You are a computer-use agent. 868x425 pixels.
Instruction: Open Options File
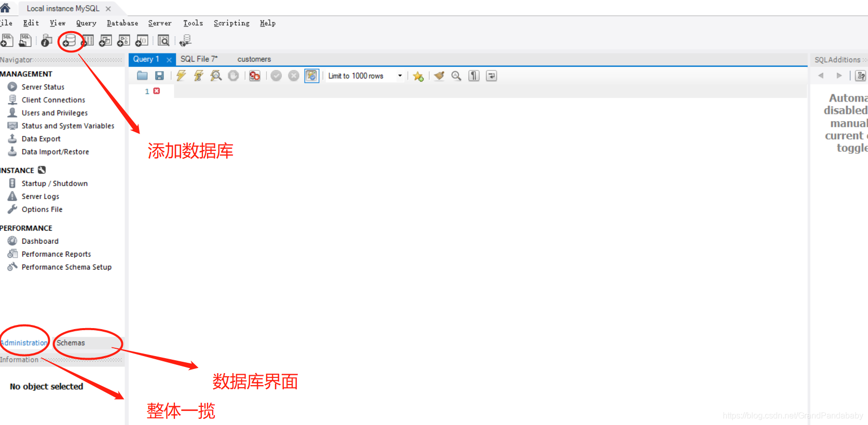pos(42,209)
